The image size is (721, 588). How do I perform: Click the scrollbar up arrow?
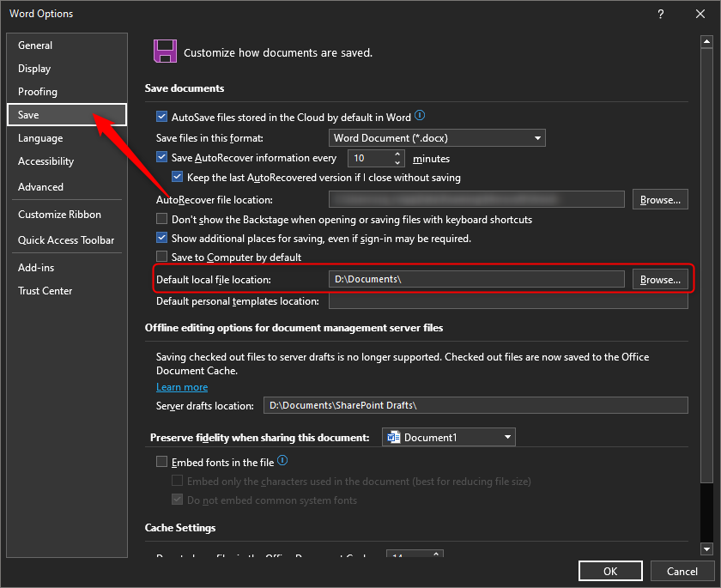706,42
